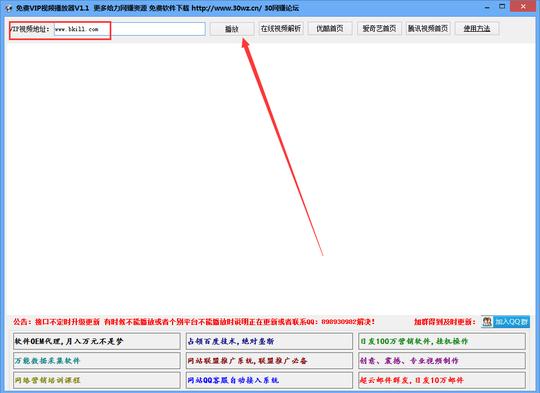Click the 网站联盟推广系统 ad button
Screen dimensions: 540x393
(269, 361)
